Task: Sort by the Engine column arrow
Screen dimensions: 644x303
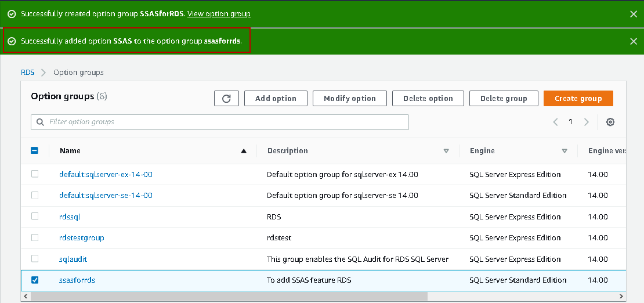Action: [565, 151]
